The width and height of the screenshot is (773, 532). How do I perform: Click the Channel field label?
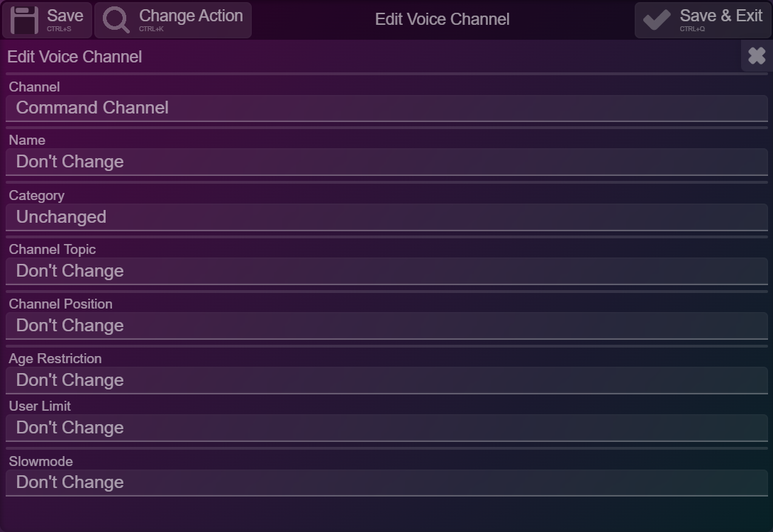pyautogui.click(x=34, y=87)
